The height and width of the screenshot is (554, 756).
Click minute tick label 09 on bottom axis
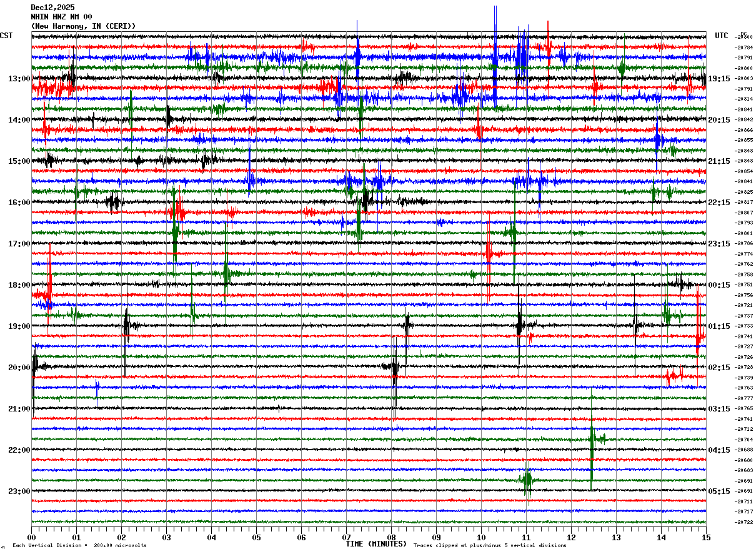[x=436, y=537]
